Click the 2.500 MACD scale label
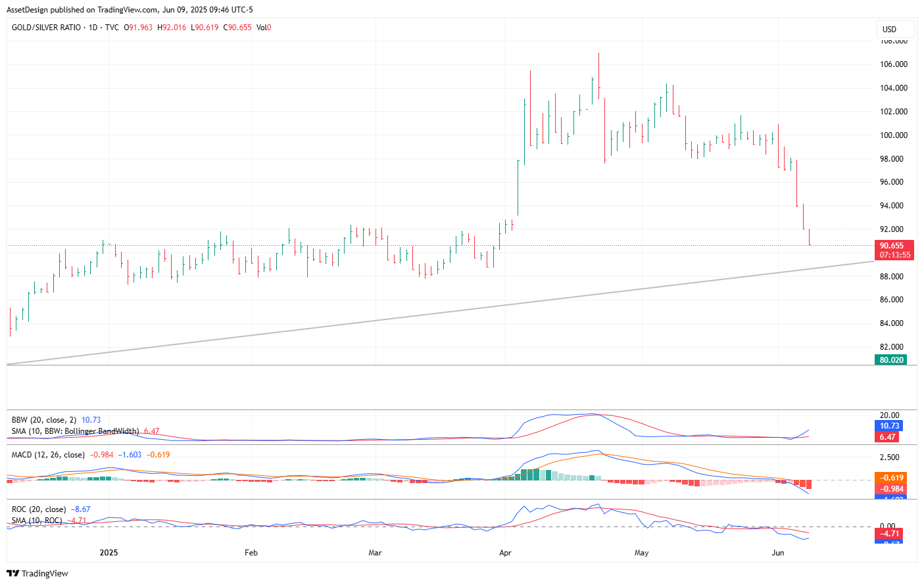The image size is (924, 585). (x=890, y=457)
